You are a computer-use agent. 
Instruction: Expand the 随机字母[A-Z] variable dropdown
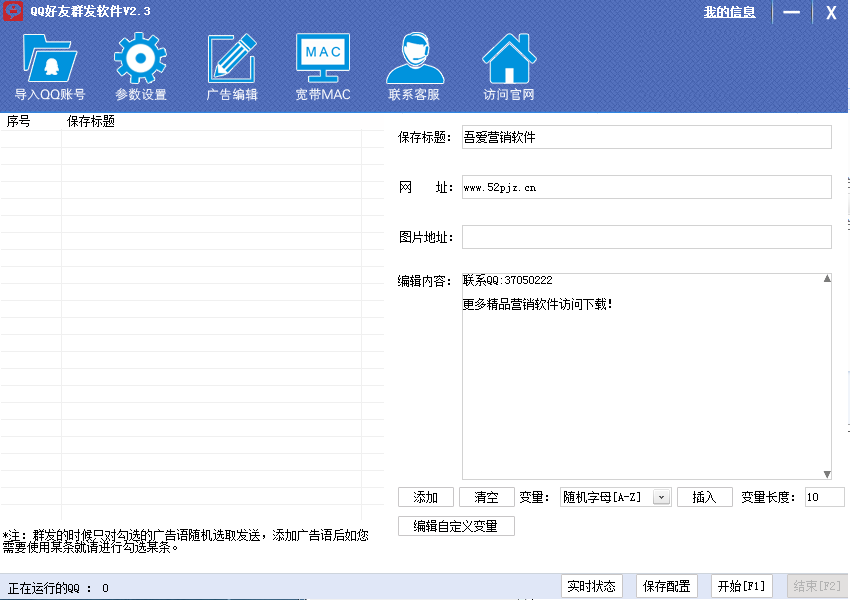coord(661,497)
